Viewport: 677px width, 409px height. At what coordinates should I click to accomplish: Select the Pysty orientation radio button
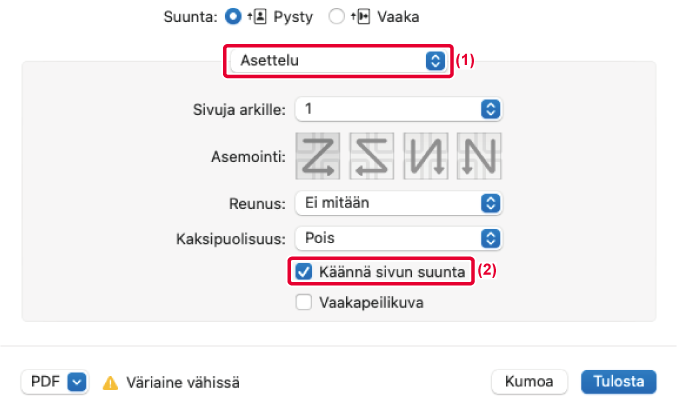(233, 17)
